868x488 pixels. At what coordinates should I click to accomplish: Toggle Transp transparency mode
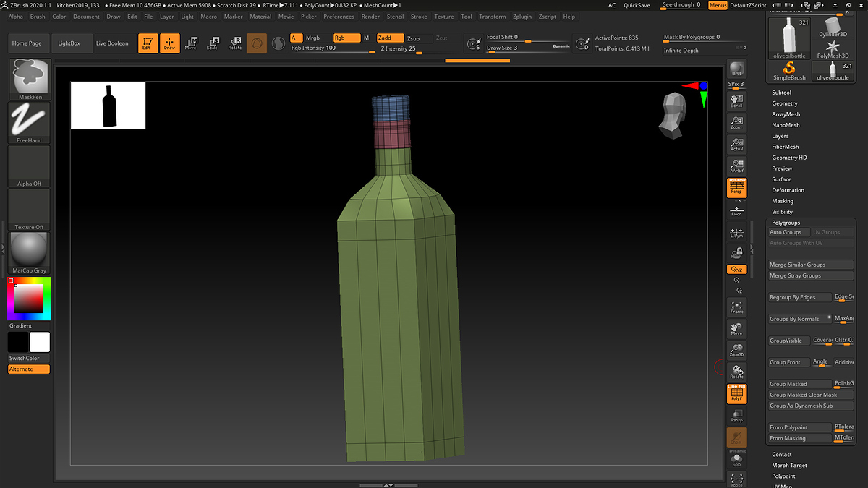[x=736, y=416]
